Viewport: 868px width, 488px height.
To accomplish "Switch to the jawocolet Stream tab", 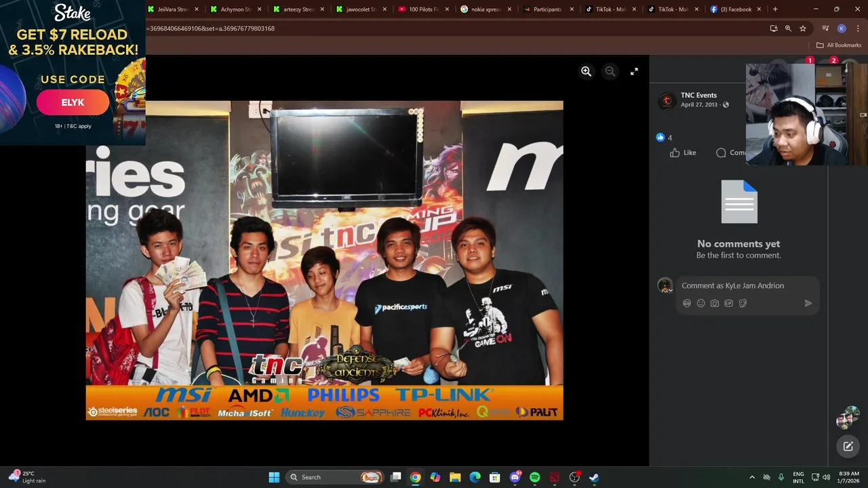I will tap(361, 9).
